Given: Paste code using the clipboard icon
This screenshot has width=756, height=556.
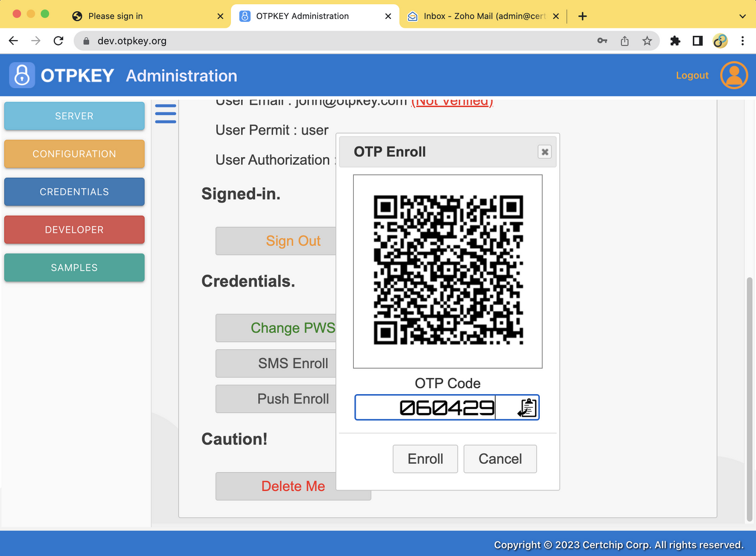Looking at the screenshot, I should tap(527, 408).
